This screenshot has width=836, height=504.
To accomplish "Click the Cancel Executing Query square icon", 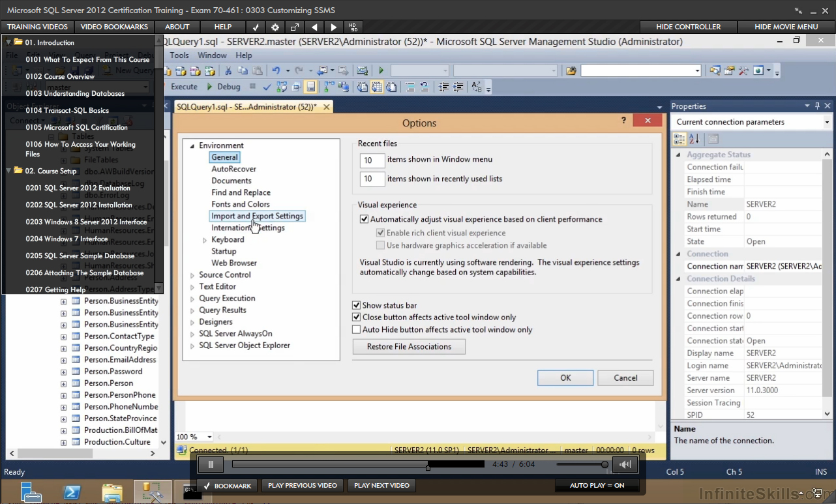I will [x=253, y=87].
